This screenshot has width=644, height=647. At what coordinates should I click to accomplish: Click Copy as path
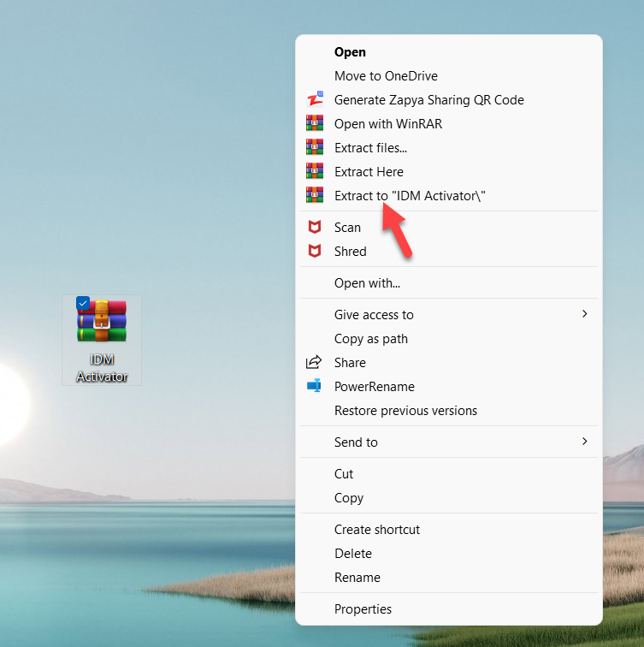click(370, 339)
